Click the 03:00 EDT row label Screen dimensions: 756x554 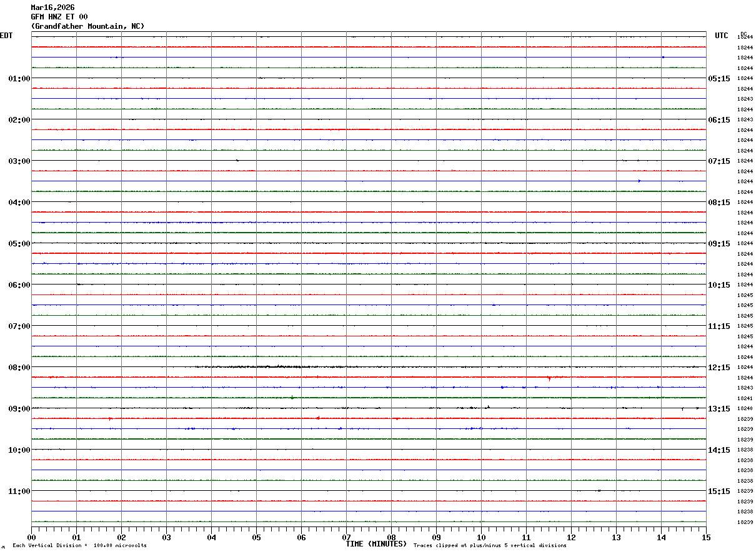19,161
